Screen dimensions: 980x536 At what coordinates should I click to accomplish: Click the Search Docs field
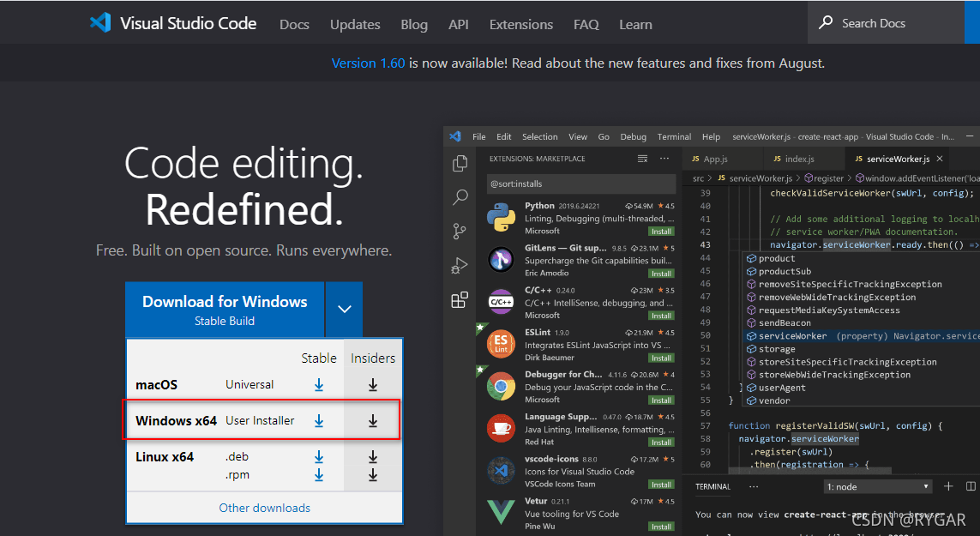886,22
